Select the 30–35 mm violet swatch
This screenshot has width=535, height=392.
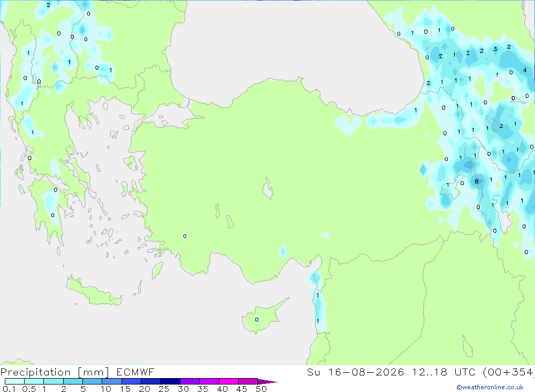189,381
